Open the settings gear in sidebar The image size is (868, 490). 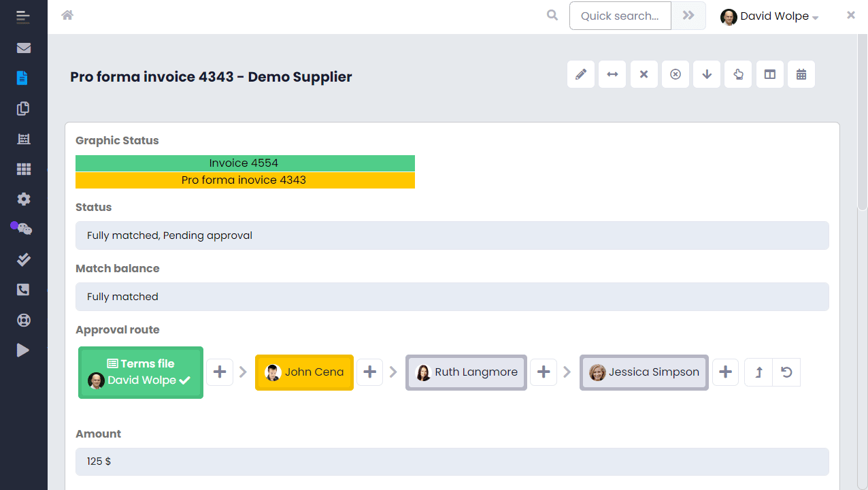pos(24,199)
